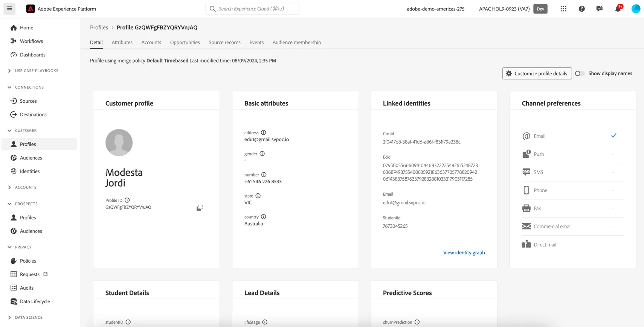Open the app switcher grid

coord(563,9)
